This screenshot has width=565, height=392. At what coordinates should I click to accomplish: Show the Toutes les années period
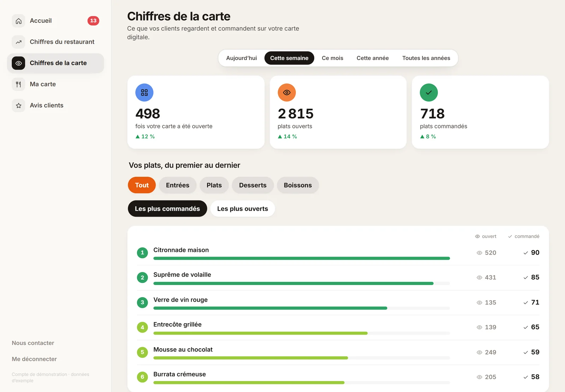coord(426,58)
